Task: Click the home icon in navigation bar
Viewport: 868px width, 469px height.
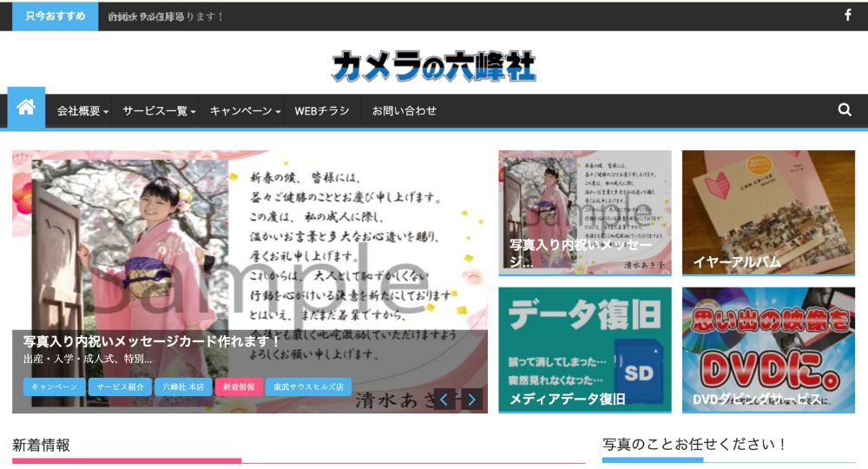Action: click(26, 108)
